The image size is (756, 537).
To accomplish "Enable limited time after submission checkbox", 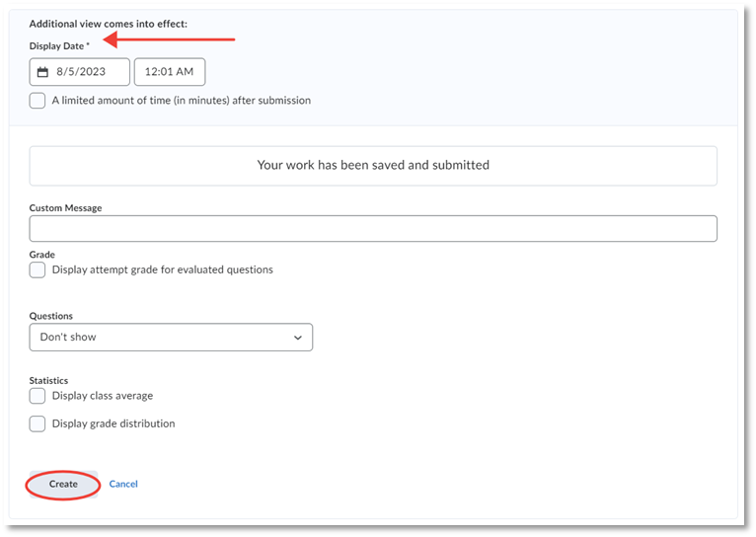I will coord(38,101).
